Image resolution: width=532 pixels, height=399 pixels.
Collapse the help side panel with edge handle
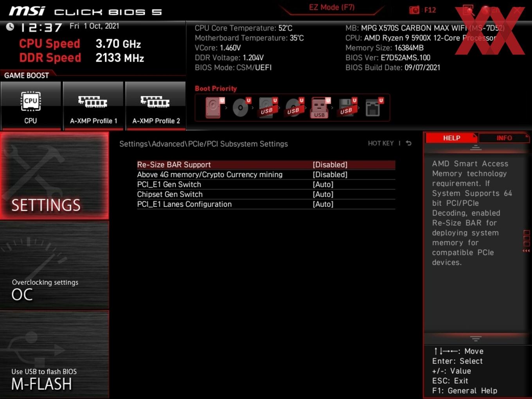527,241
